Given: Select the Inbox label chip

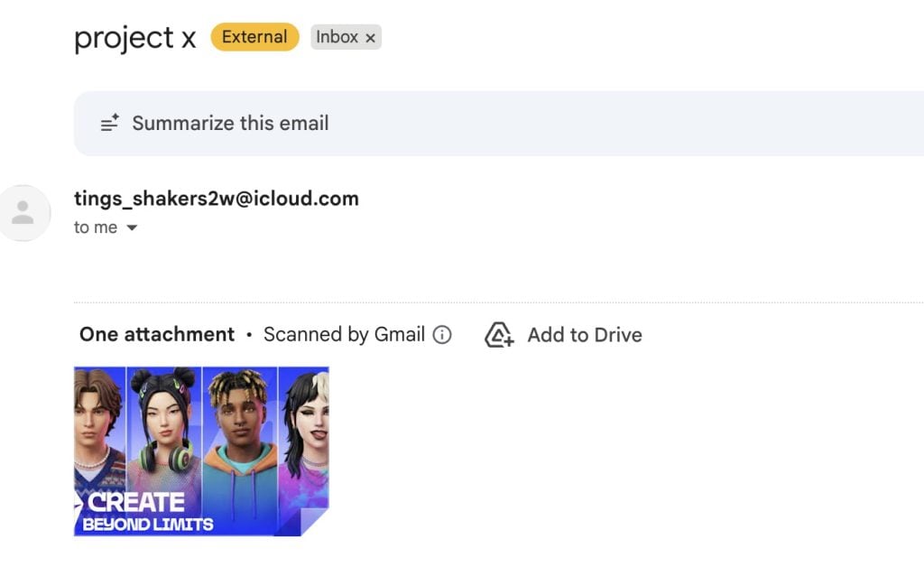Looking at the screenshot, I should click(x=338, y=37).
